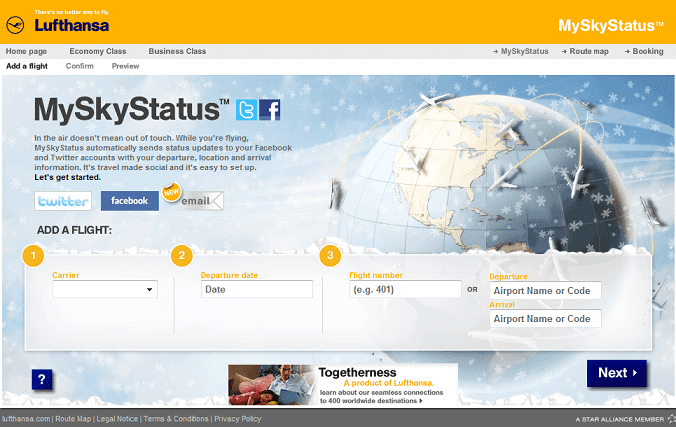
Task: Click the Star Alliance member logo
Action: click(x=672, y=419)
